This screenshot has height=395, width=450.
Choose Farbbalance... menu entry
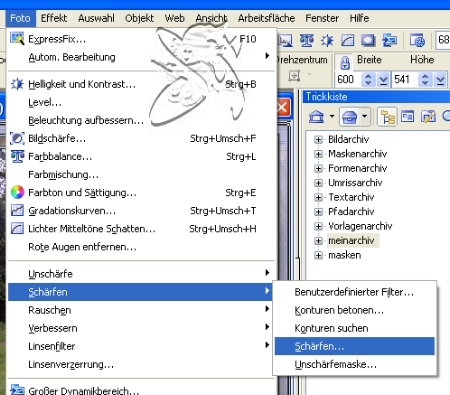click(x=141, y=156)
